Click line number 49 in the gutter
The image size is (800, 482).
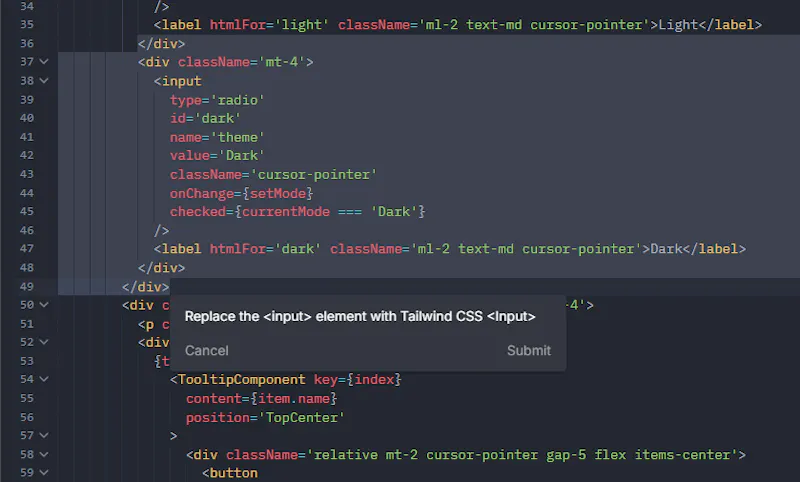(x=27, y=287)
